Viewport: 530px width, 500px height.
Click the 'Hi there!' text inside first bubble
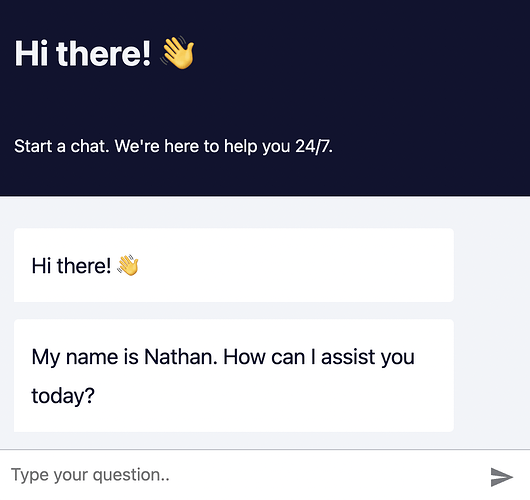pos(71,266)
